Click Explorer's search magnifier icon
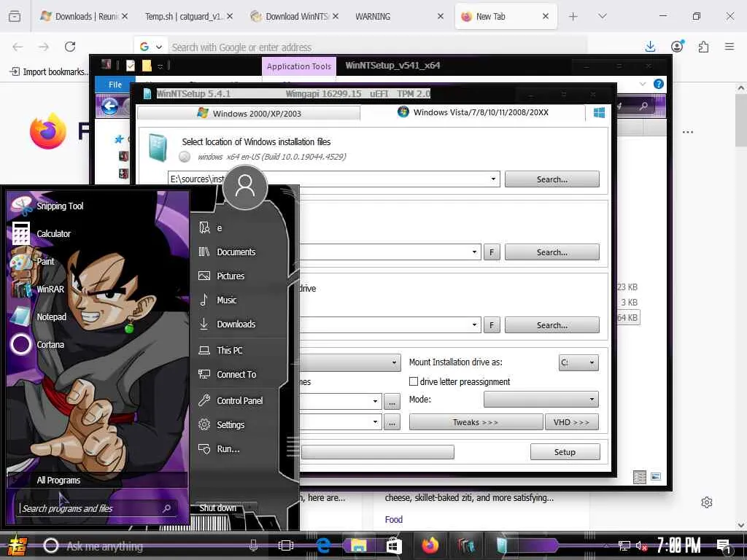 click(x=643, y=106)
